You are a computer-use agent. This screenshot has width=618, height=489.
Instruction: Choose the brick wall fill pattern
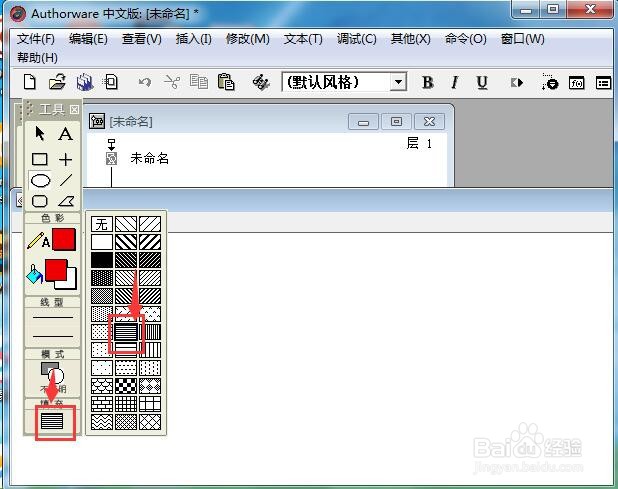(102, 404)
